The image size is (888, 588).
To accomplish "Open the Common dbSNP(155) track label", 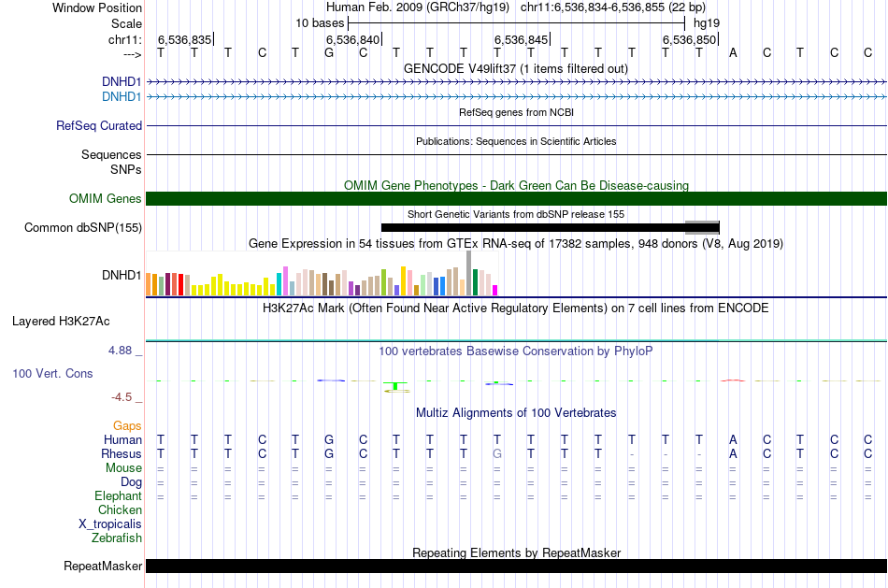I will point(82,228).
